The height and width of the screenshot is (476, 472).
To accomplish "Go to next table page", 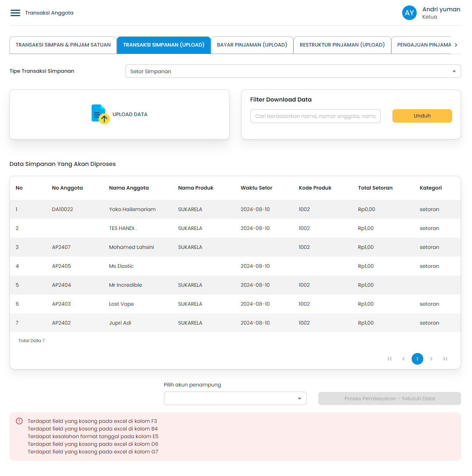I will [431, 359].
